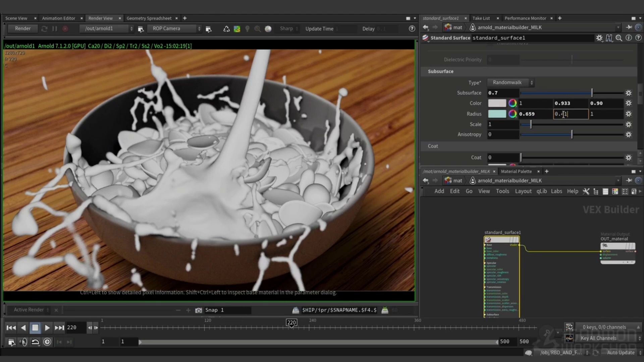Image resolution: width=644 pixels, height=362 pixels.
Task: Click the Radius red field showing 0.659
Action: [x=535, y=114]
